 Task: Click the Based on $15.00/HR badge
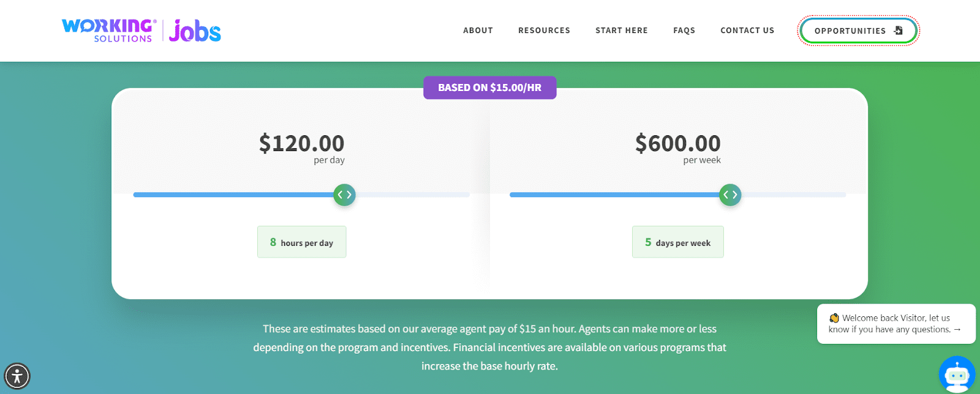coord(489,87)
